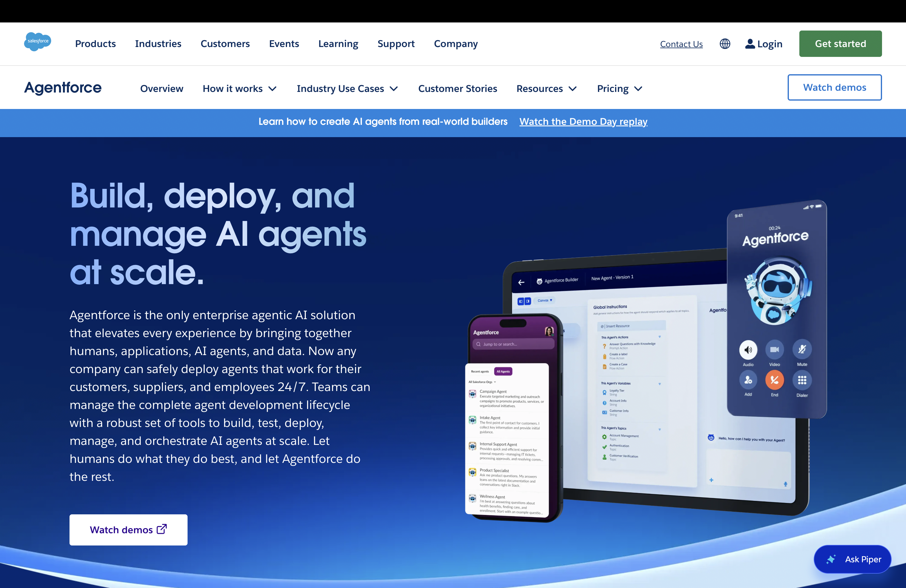Click the plus icon in chat panel
The image size is (906, 588).
[711, 480]
